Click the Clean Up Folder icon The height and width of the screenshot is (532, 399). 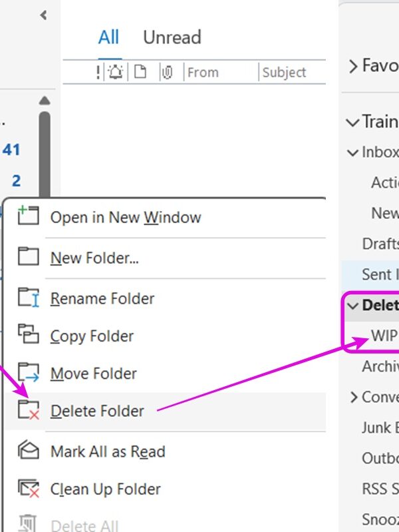click(28, 489)
